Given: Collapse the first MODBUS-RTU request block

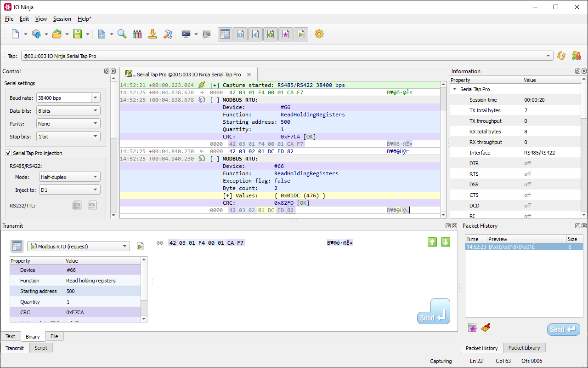Looking at the screenshot, I should point(214,100).
